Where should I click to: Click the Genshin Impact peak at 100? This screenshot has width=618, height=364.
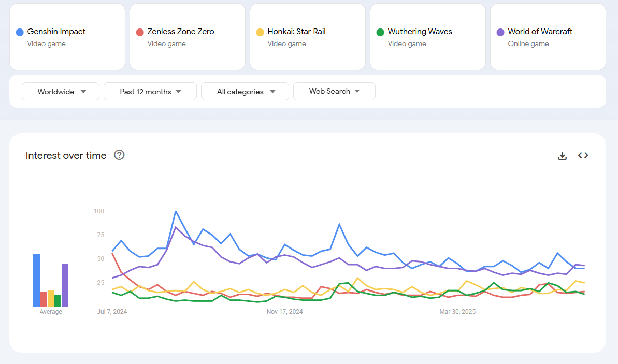tap(176, 212)
